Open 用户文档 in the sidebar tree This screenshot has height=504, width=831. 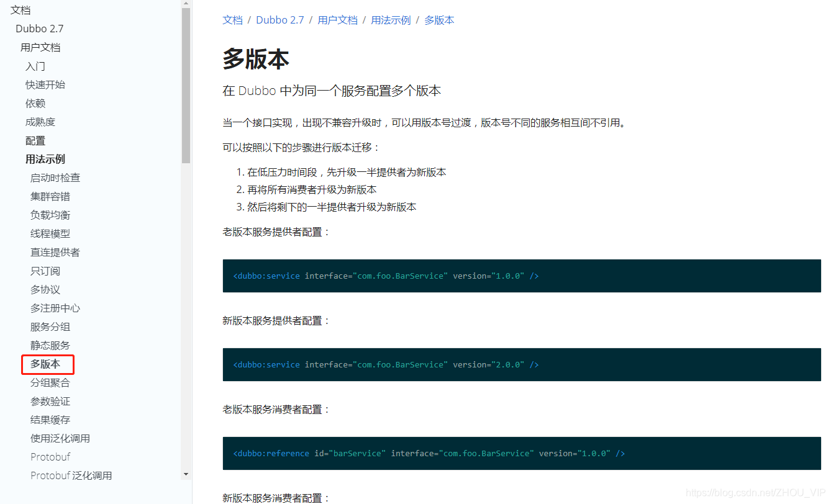click(x=40, y=48)
